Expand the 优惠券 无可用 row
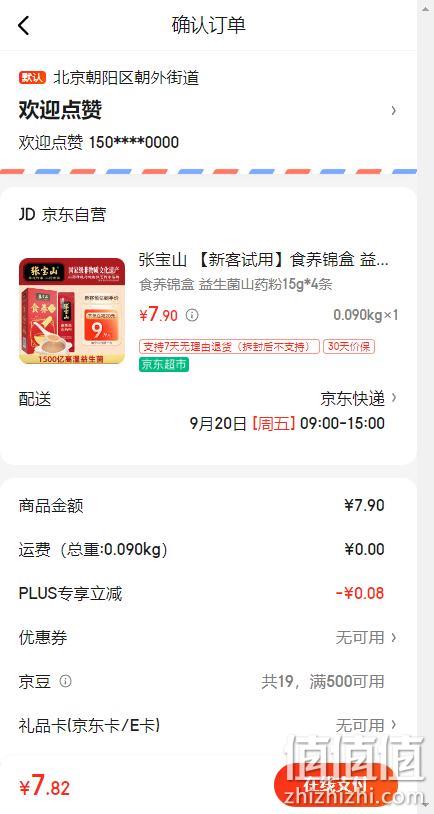 click(208, 637)
